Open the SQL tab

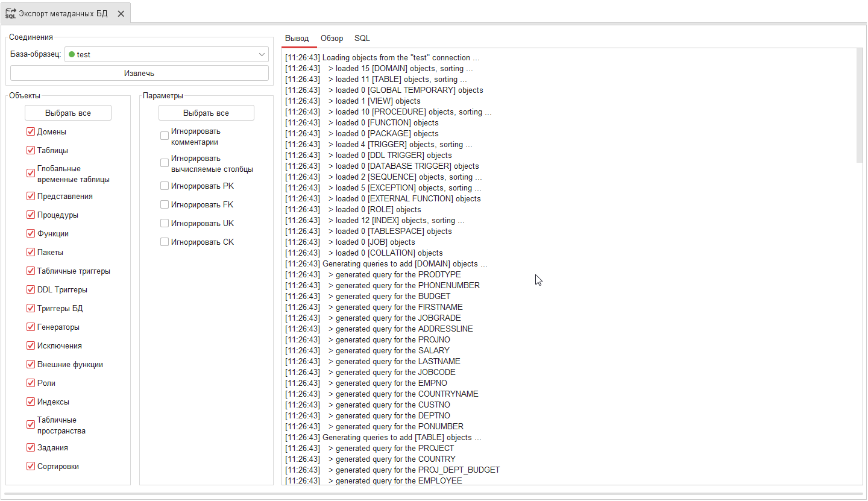(x=362, y=38)
